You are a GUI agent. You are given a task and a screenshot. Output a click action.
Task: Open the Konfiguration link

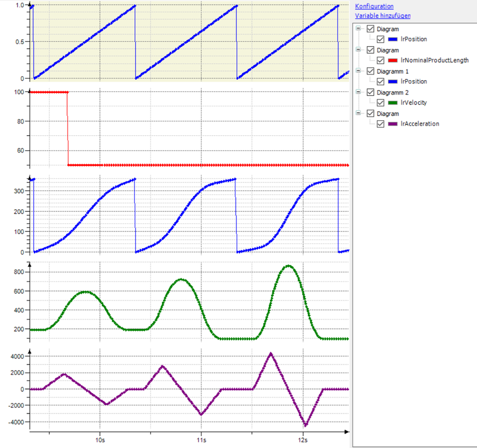[374, 6]
